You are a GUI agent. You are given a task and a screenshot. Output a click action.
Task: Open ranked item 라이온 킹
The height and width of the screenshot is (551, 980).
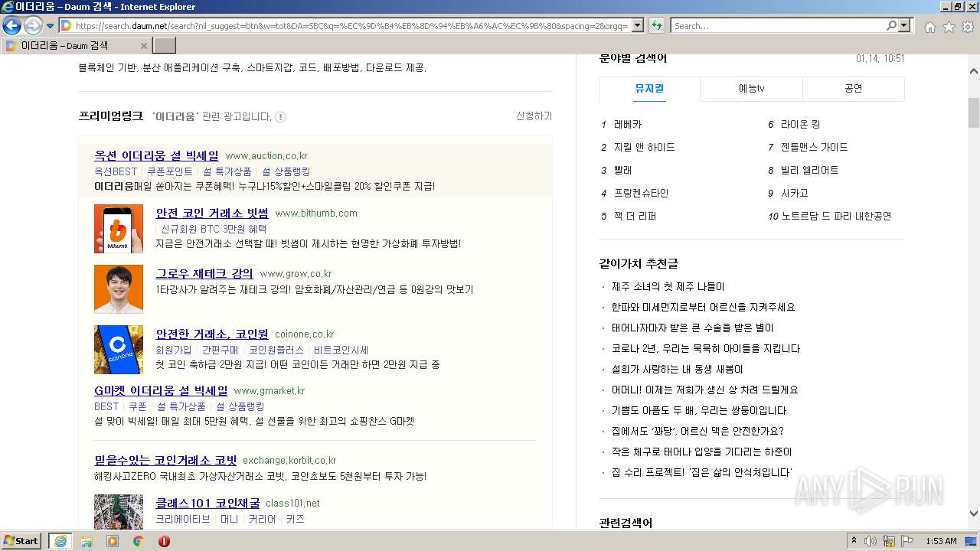tap(800, 124)
